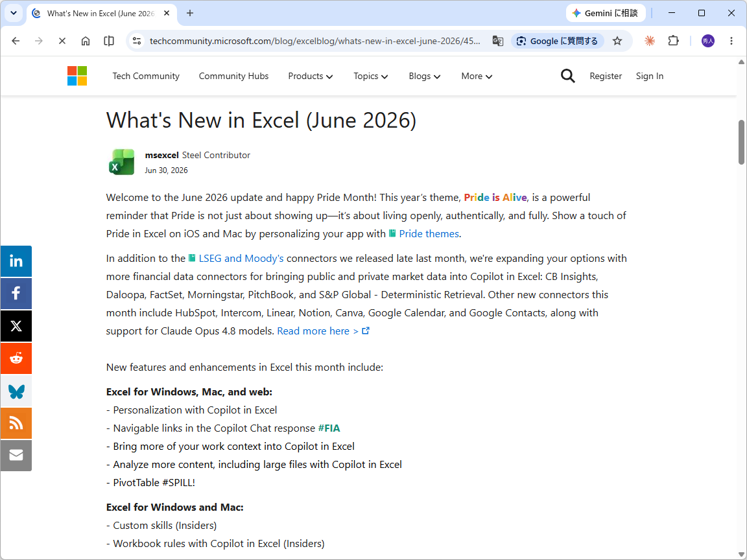Open the msexcel author profile

click(161, 156)
